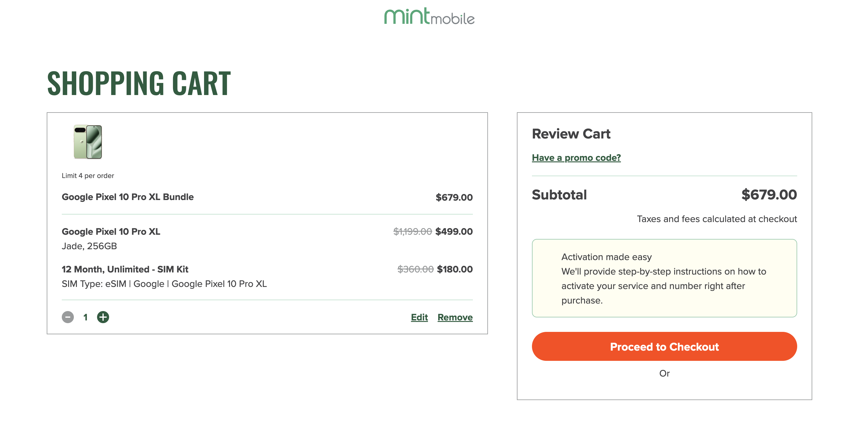Click the "Activation made easy" info box
The height and width of the screenshot is (423, 868).
[x=664, y=278]
